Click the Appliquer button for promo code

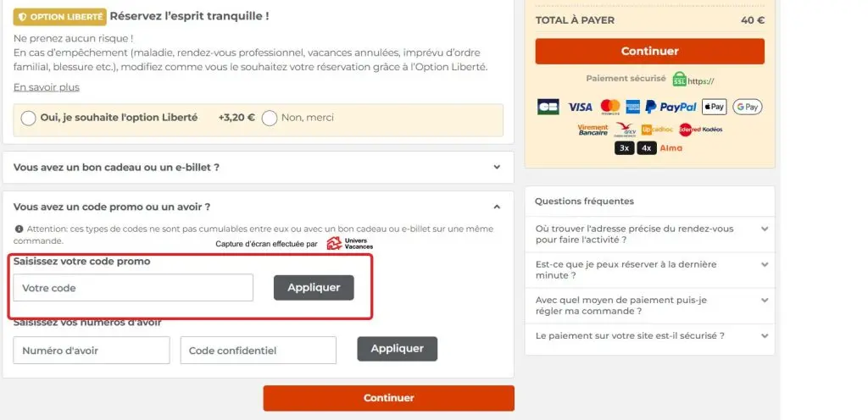[314, 288]
